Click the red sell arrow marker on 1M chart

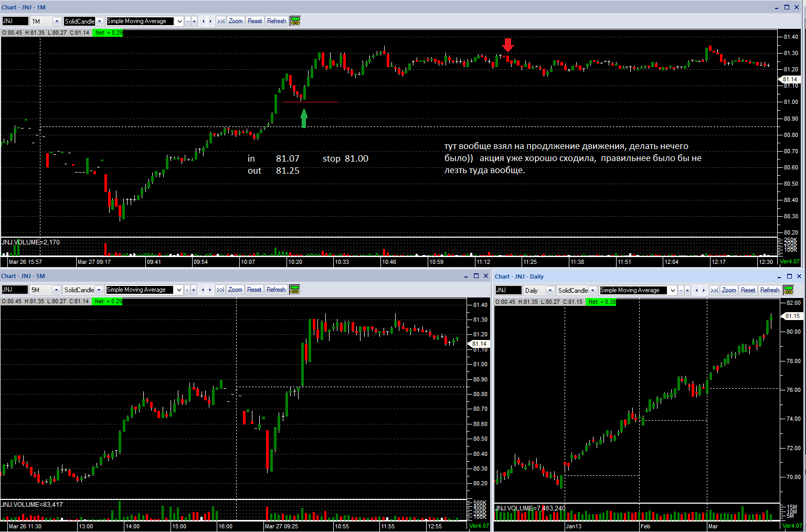point(507,45)
